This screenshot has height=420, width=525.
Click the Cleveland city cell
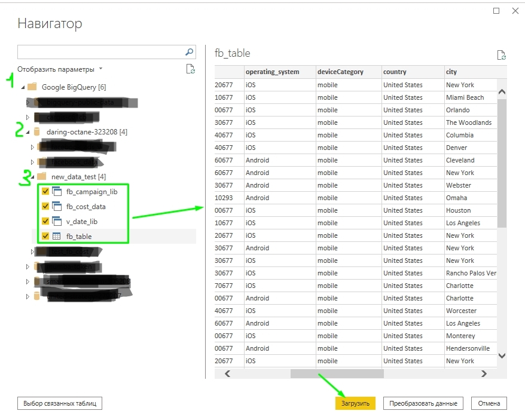(471, 160)
